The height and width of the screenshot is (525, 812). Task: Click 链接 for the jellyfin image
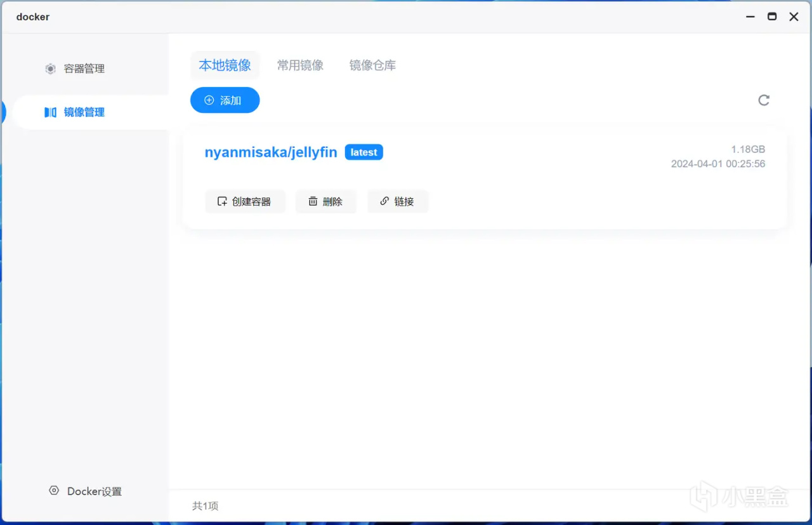tap(398, 201)
